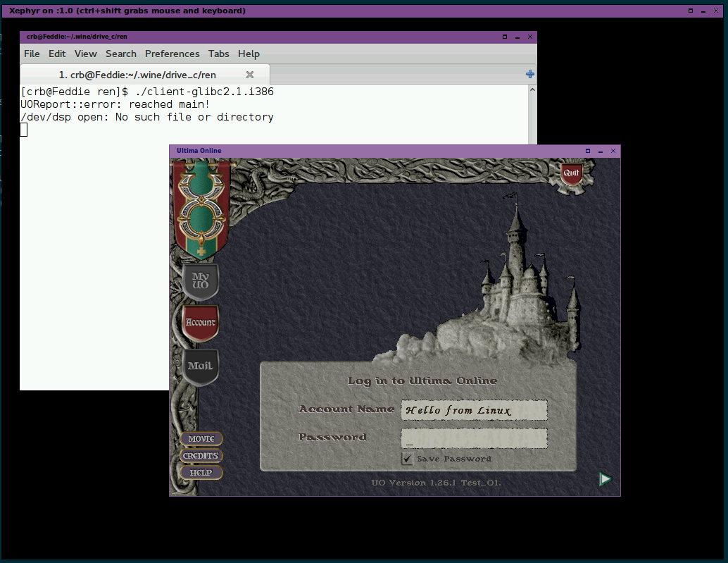The image size is (728, 563).
Task: Minimize the Ultima Online window
Action: (601, 151)
